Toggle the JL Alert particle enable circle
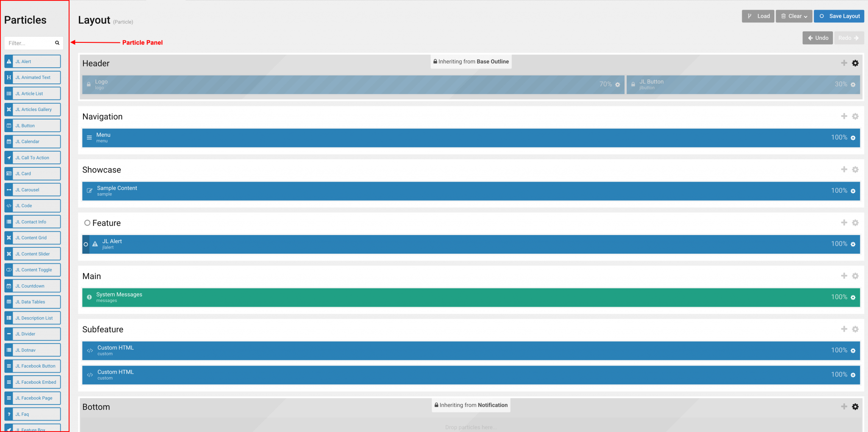The height and width of the screenshot is (432, 868). pyautogui.click(x=86, y=244)
